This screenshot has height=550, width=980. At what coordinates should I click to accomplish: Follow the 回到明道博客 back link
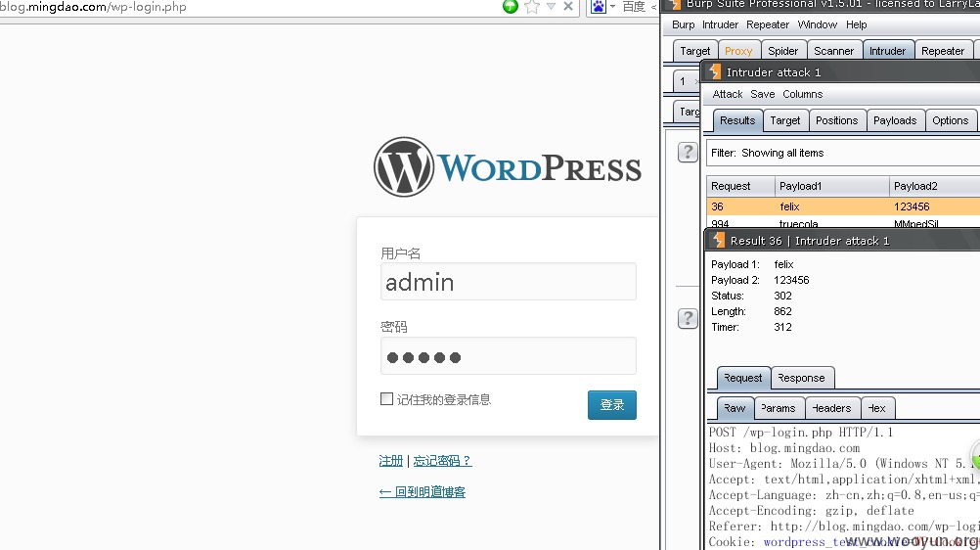point(423,492)
